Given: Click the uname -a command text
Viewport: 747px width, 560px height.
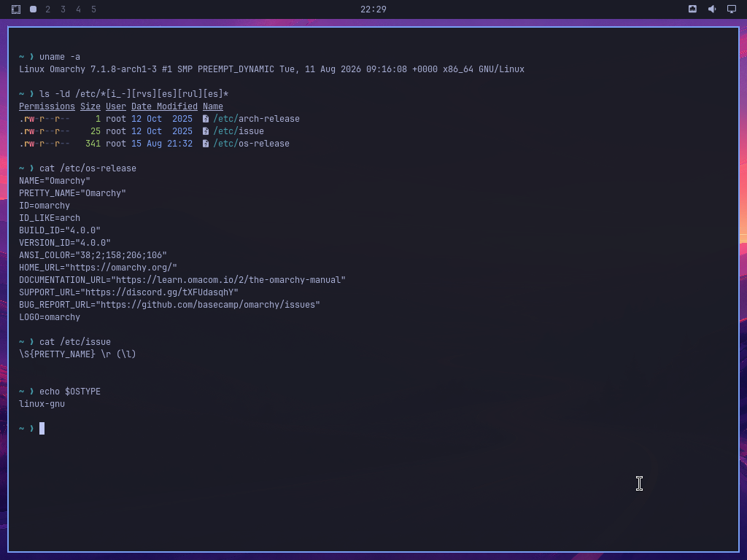Looking at the screenshot, I should pyautogui.click(x=60, y=57).
